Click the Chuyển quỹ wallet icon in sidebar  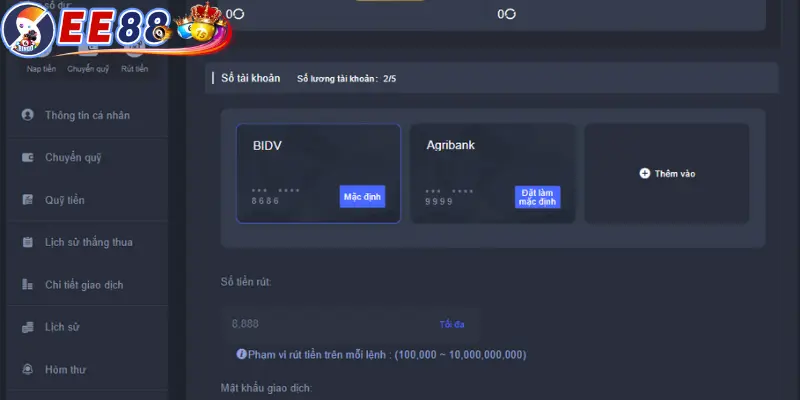tap(28, 157)
